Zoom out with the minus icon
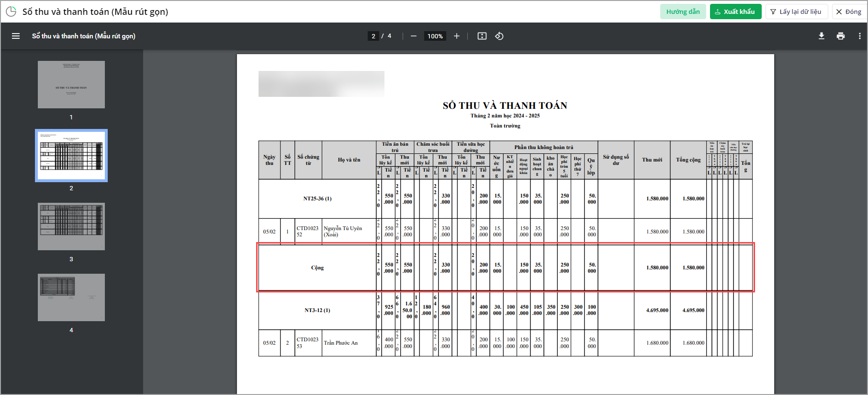The height and width of the screenshot is (395, 868). click(x=414, y=36)
